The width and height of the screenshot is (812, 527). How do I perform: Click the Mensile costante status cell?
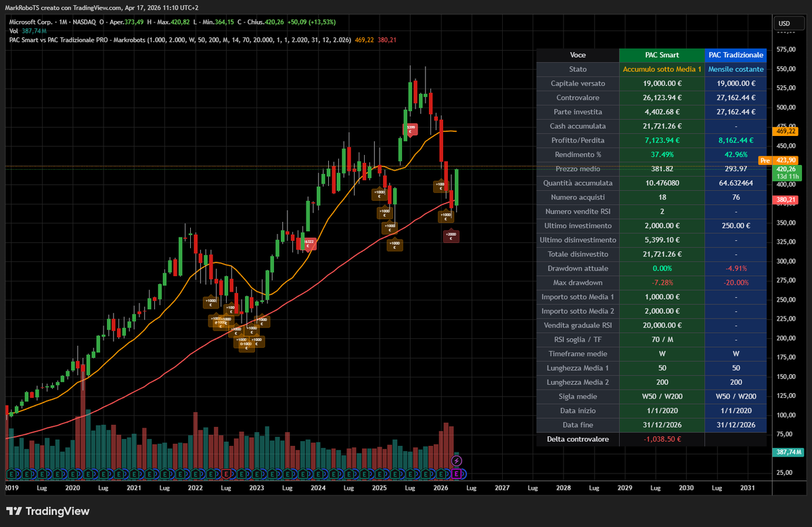(736, 69)
